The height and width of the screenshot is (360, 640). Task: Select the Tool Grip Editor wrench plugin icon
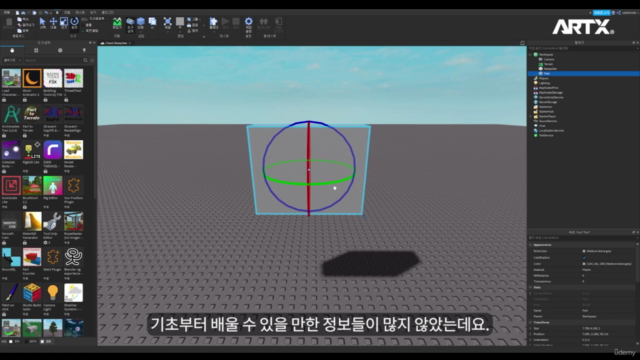pos(53,221)
